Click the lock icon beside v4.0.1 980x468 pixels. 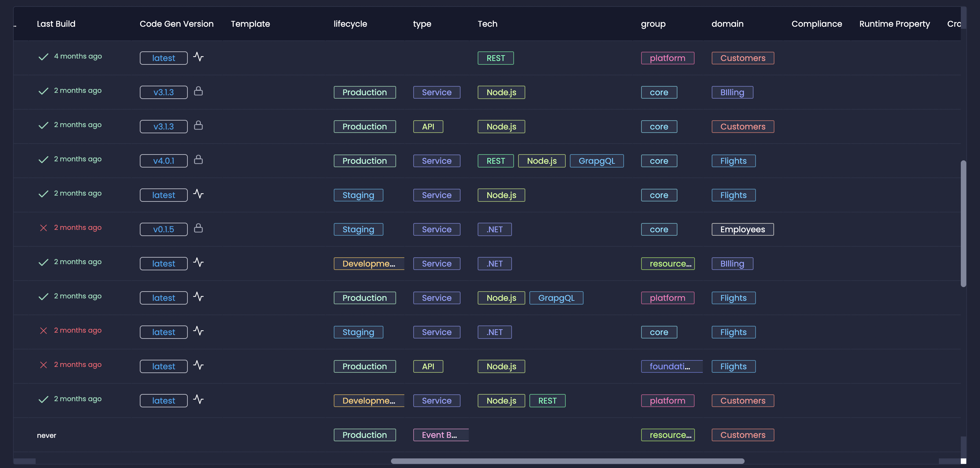tap(198, 159)
